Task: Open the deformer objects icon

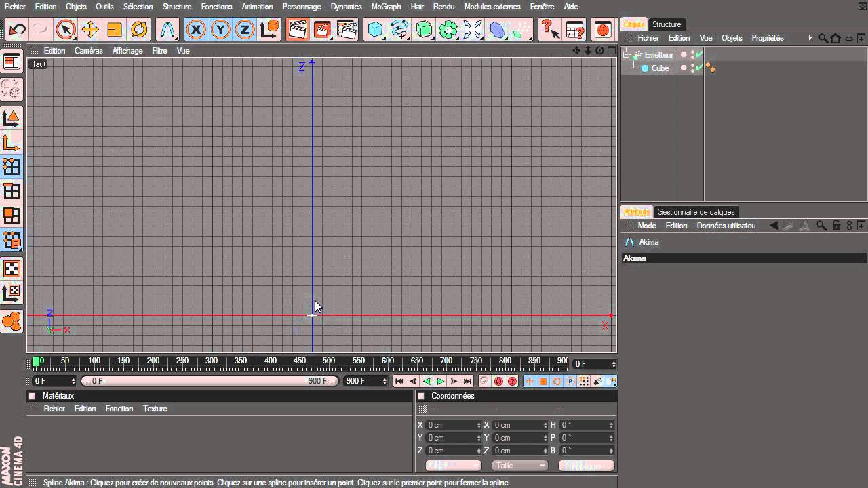Action: click(497, 30)
